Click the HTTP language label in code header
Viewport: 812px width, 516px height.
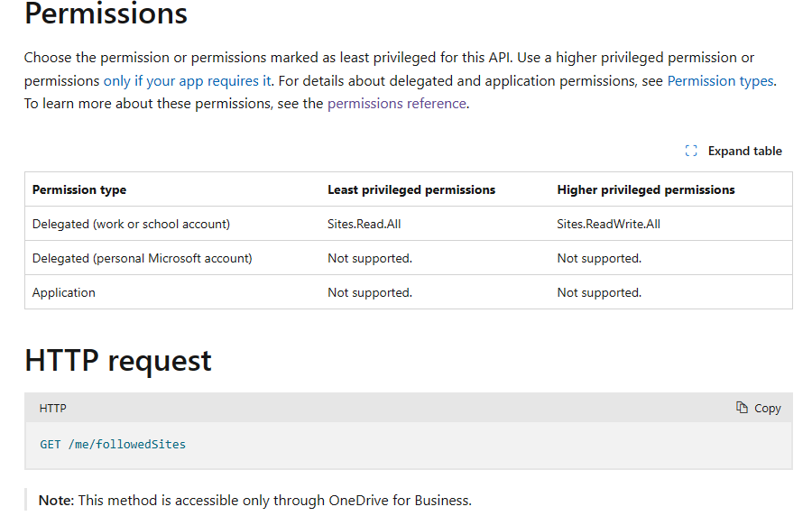(53, 409)
